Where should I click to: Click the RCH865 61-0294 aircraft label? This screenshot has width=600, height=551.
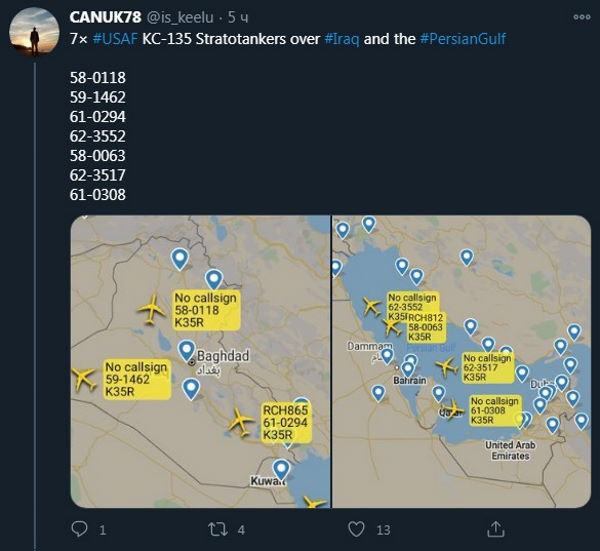(x=284, y=423)
